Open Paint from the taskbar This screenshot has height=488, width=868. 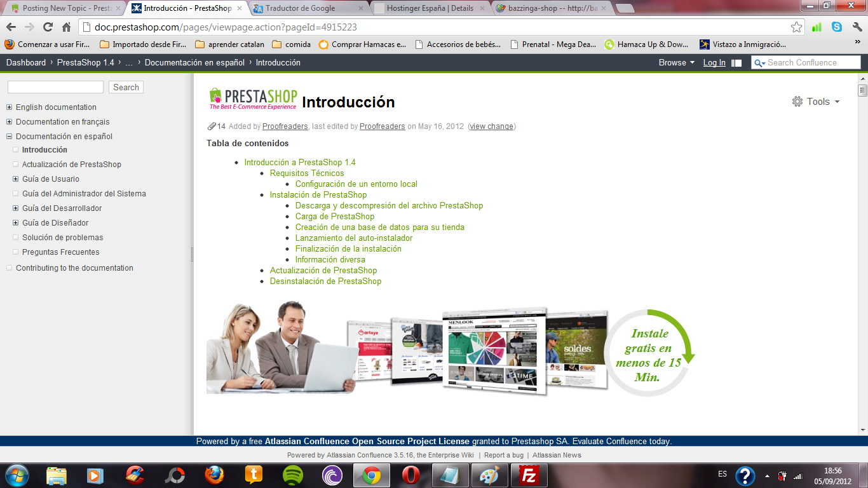coord(489,475)
